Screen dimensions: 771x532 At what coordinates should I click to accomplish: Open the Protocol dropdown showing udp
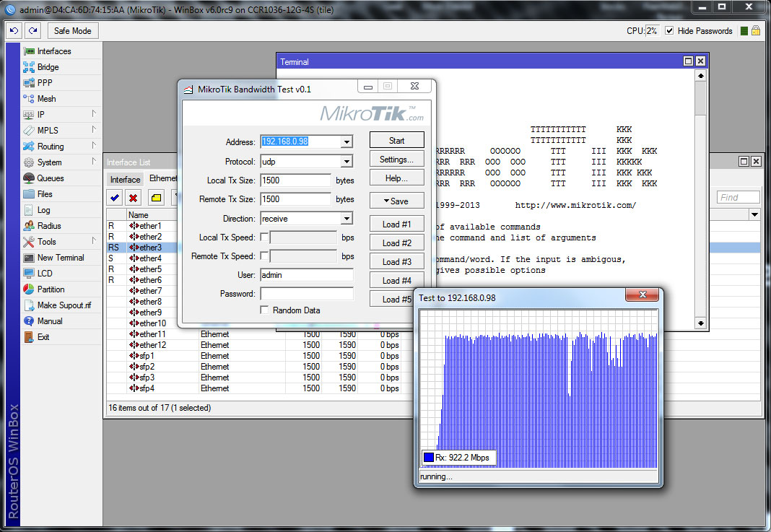[347, 162]
